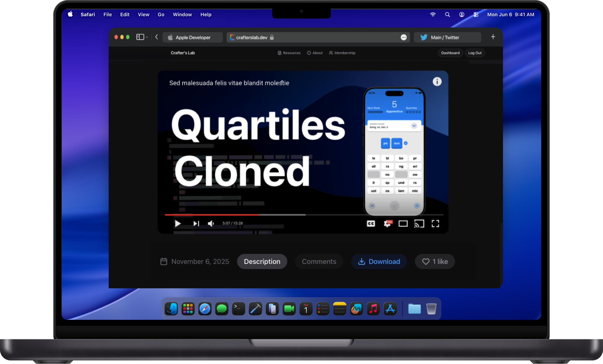
Task: Open Finder from the Dock
Action: coord(171,309)
